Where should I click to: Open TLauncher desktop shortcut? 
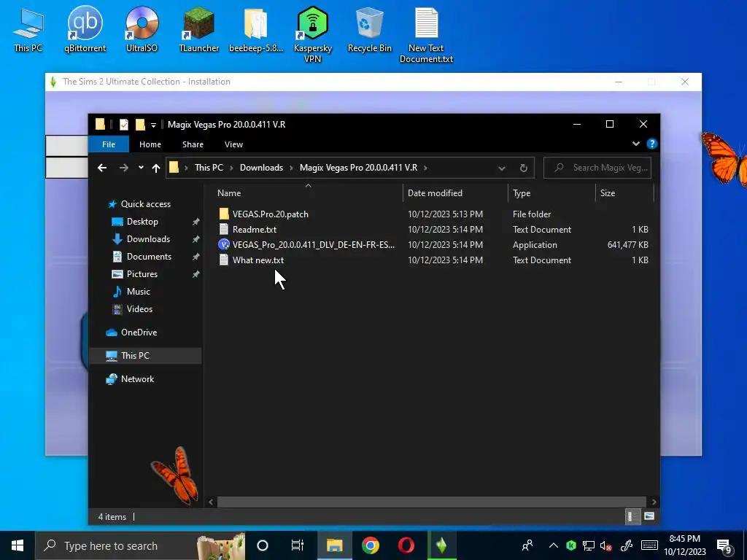tap(198, 29)
